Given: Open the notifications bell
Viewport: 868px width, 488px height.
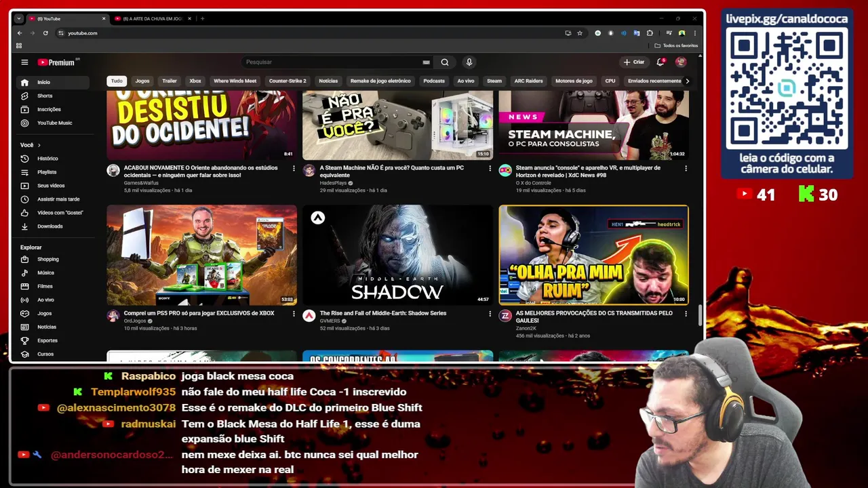Looking at the screenshot, I should click(660, 62).
